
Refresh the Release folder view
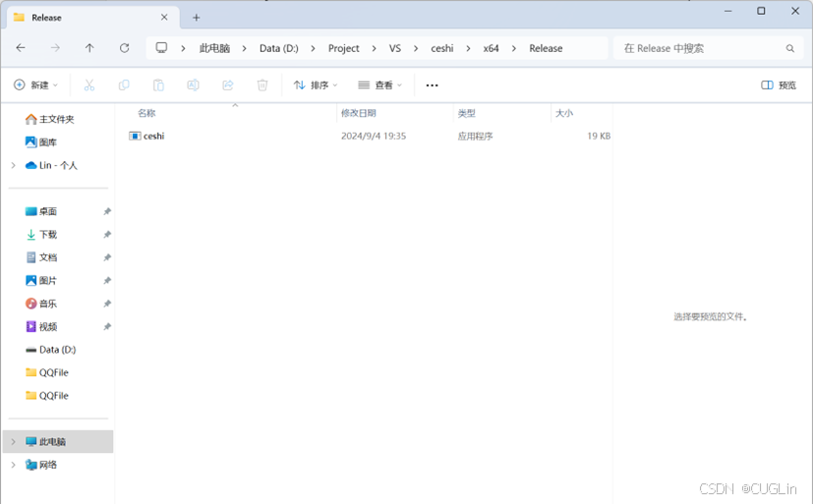pos(125,48)
